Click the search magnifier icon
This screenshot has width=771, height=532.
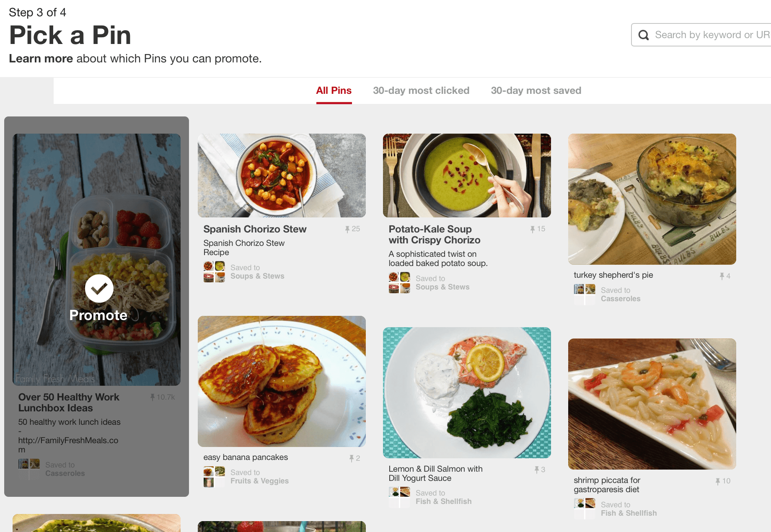pos(644,35)
